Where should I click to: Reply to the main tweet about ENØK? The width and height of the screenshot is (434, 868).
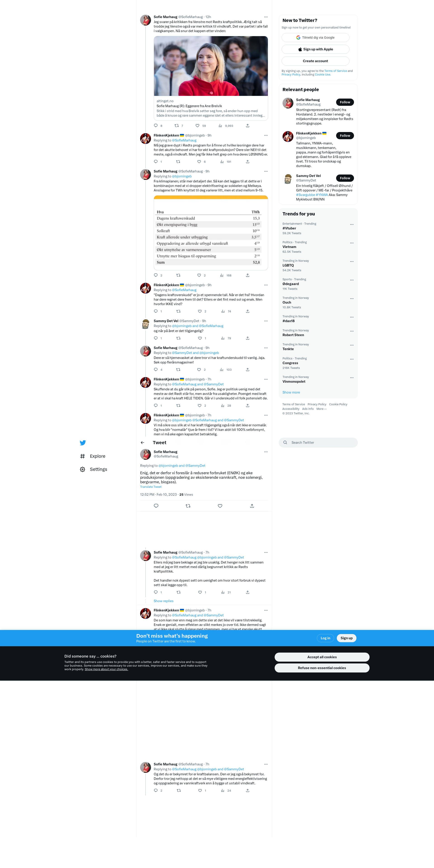click(x=156, y=505)
